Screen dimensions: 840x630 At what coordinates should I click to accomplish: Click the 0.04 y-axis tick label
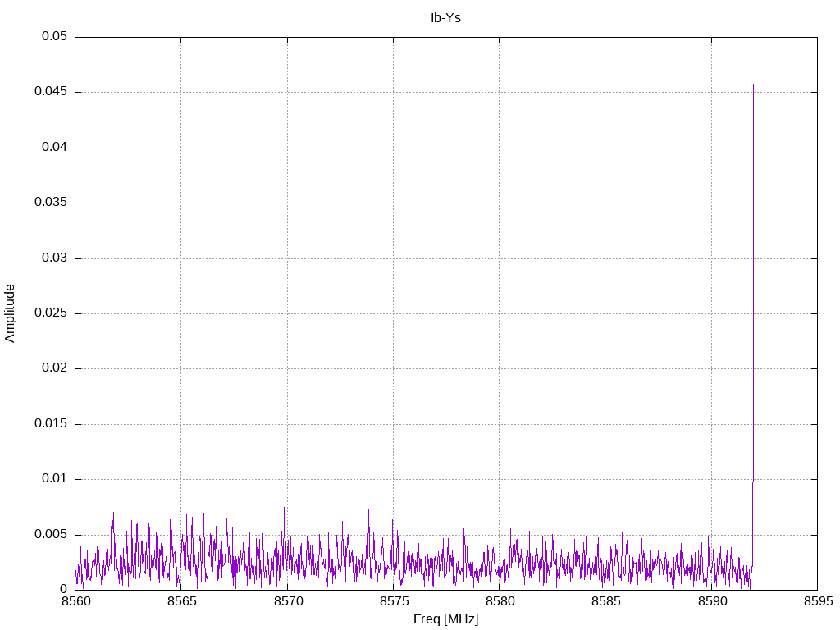[x=54, y=148]
